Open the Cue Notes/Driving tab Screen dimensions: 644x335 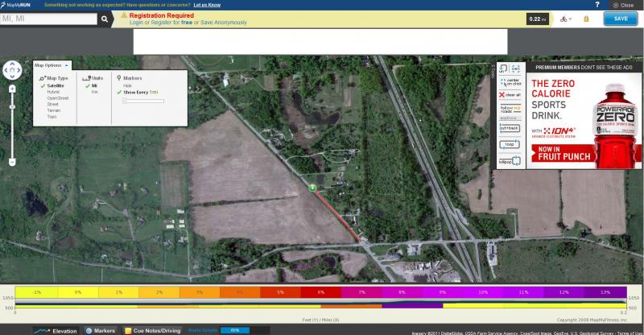(x=154, y=330)
